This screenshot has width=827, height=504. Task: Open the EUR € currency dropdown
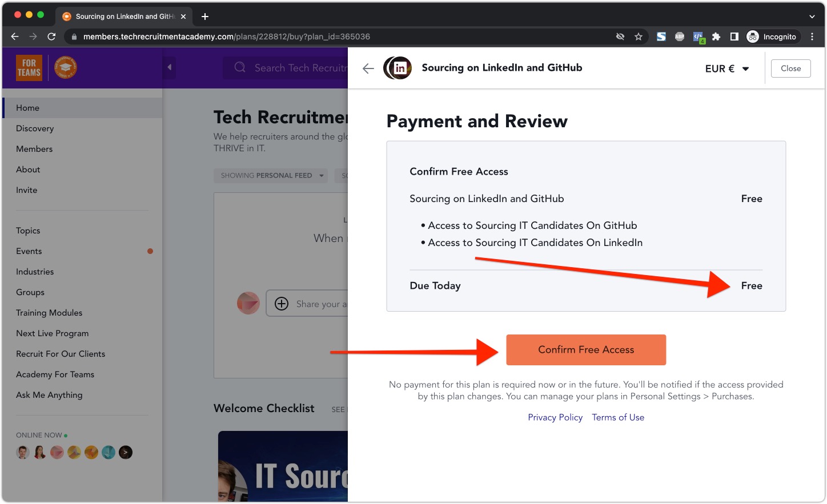coord(727,68)
